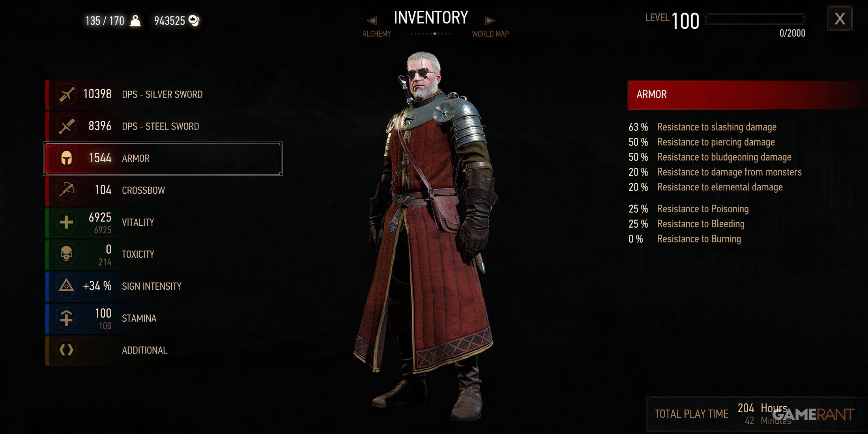Click the crossbow stat icon
The height and width of the screenshot is (434, 868).
tap(66, 191)
